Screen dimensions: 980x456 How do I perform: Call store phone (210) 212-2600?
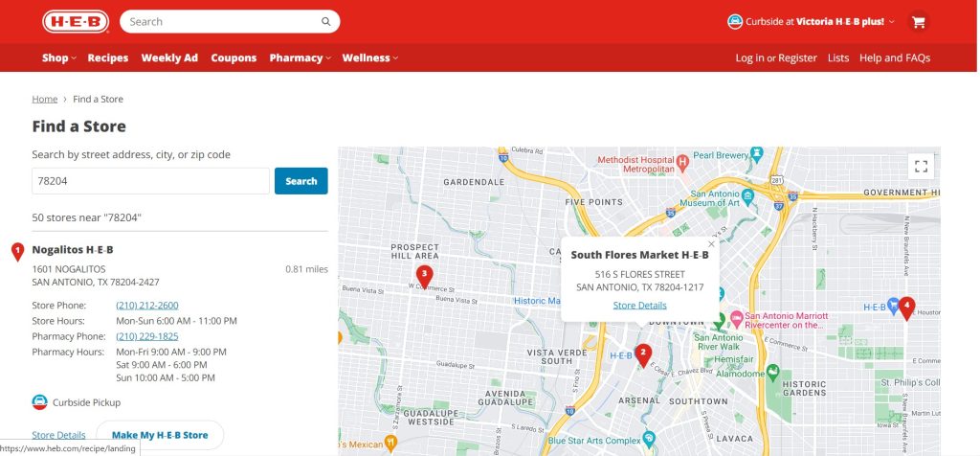click(x=146, y=306)
